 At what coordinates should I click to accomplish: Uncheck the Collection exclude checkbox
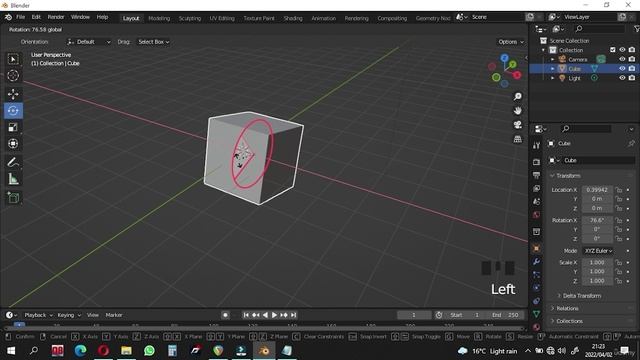[612, 50]
